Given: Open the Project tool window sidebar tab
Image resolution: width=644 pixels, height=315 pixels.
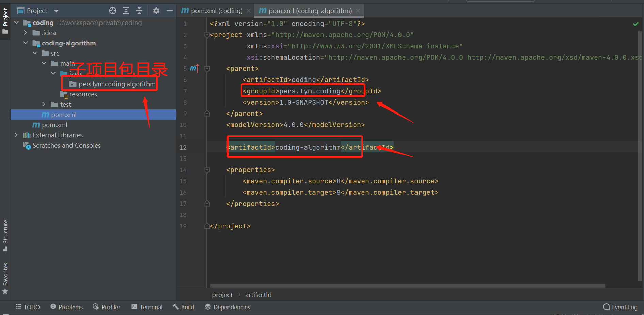Looking at the screenshot, I should point(5,21).
